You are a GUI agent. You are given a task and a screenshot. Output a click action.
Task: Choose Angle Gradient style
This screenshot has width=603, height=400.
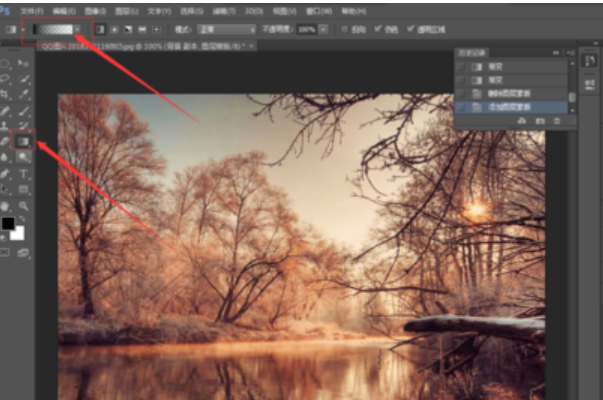tap(128, 30)
